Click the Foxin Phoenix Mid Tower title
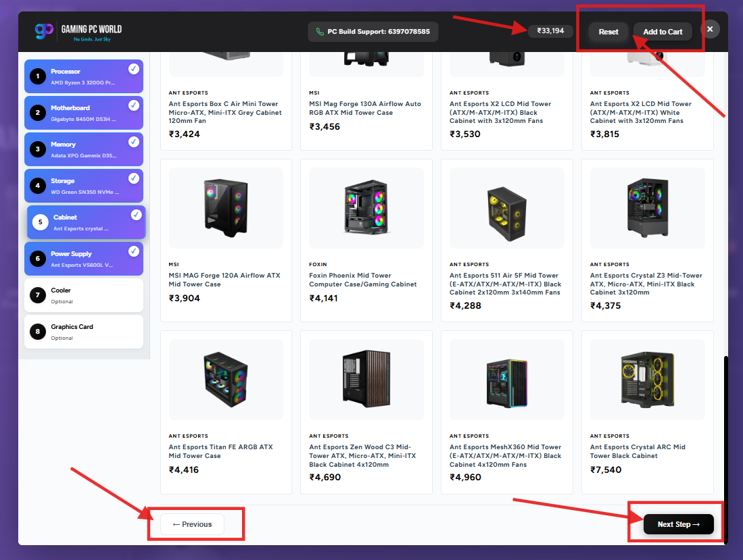Image resolution: width=743 pixels, height=560 pixels. pyautogui.click(x=363, y=279)
